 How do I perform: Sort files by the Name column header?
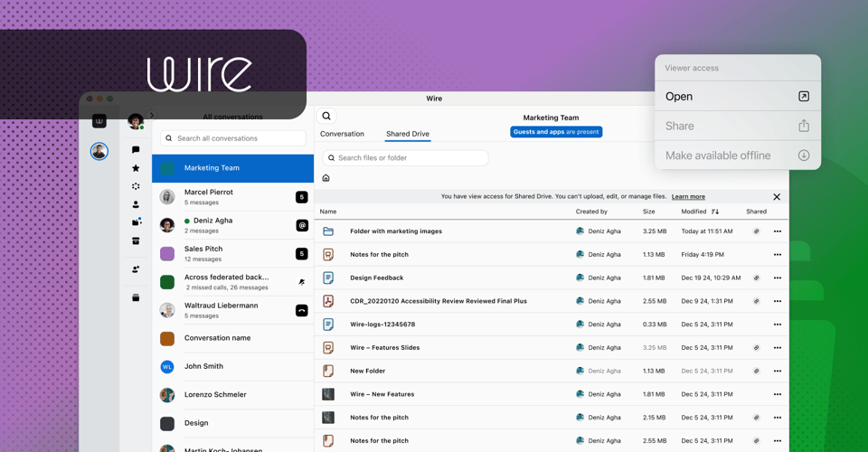(327, 212)
